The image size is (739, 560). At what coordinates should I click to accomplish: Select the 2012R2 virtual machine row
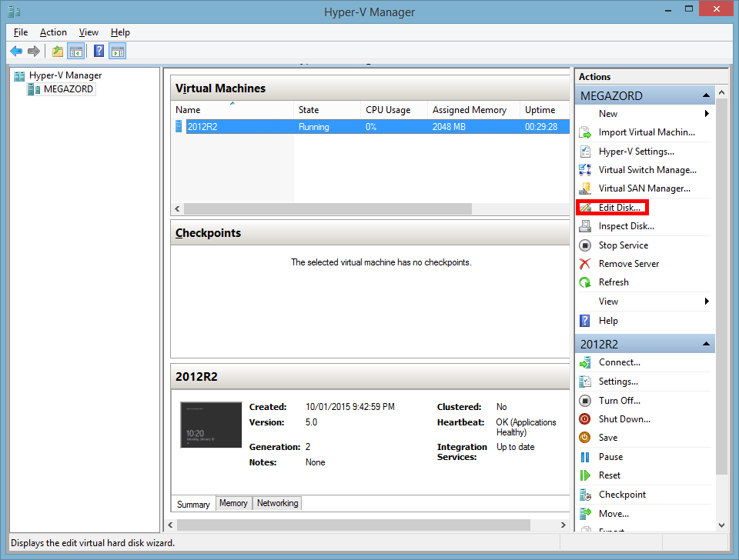pos(377,127)
